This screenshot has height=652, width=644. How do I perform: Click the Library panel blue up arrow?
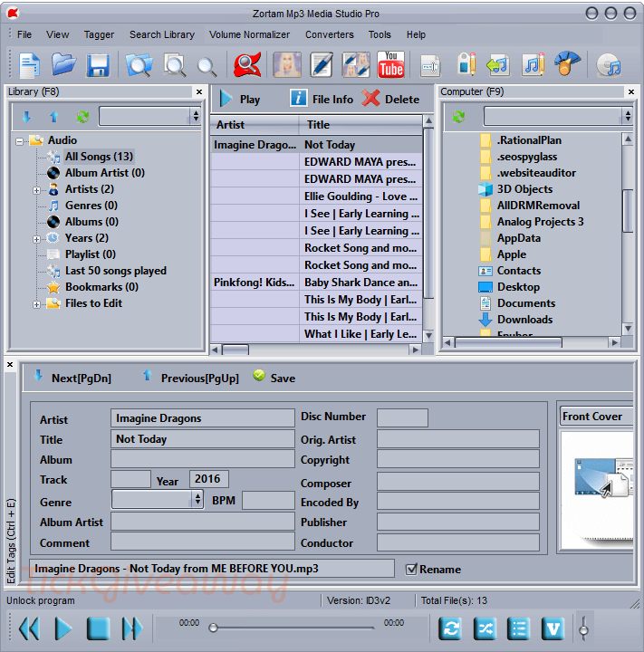click(54, 117)
